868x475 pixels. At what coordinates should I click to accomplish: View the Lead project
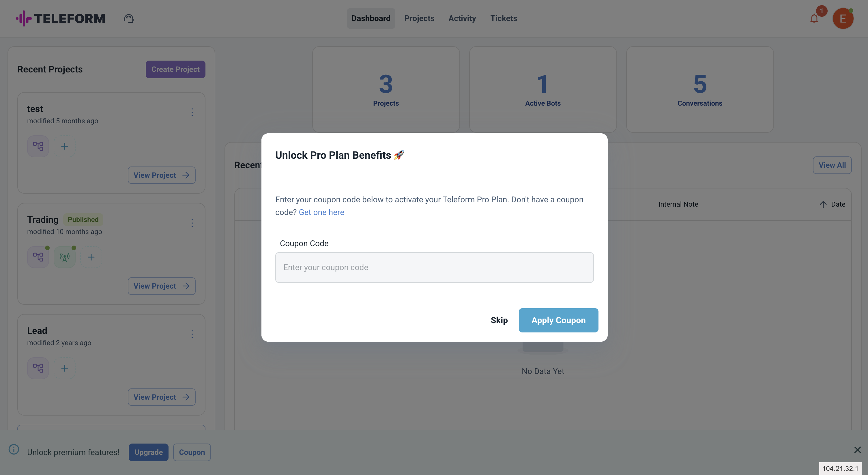click(x=161, y=397)
